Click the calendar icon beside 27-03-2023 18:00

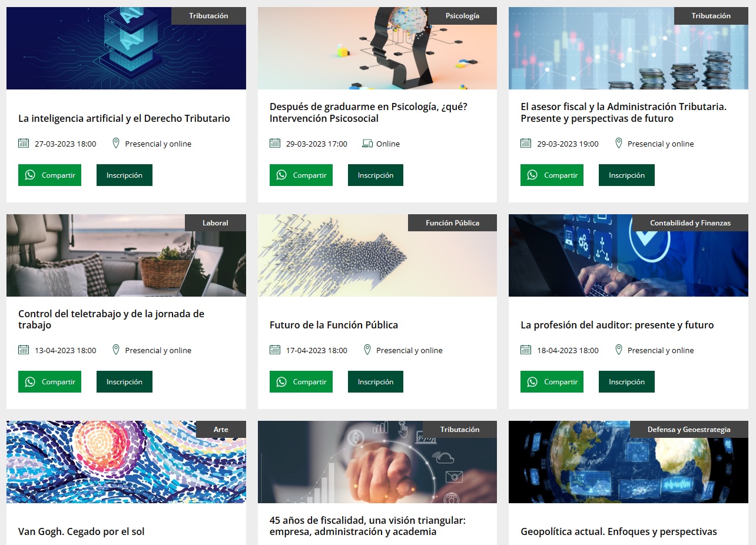pos(24,143)
